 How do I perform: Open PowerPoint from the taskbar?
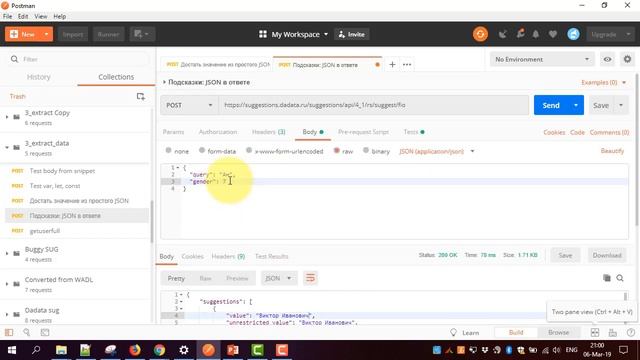(x=233, y=350)
